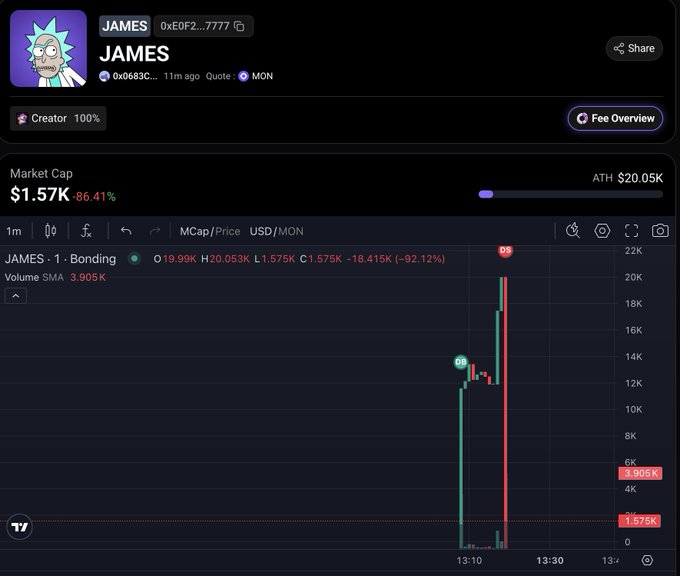680x576 pixels.
Task: Redo the chart action
Action: [155, 231]
